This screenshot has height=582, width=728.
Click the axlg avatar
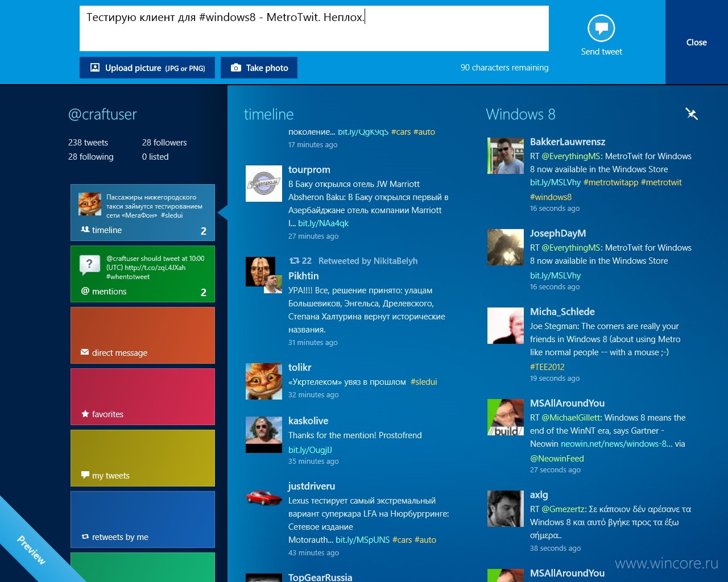pos(506,509)
